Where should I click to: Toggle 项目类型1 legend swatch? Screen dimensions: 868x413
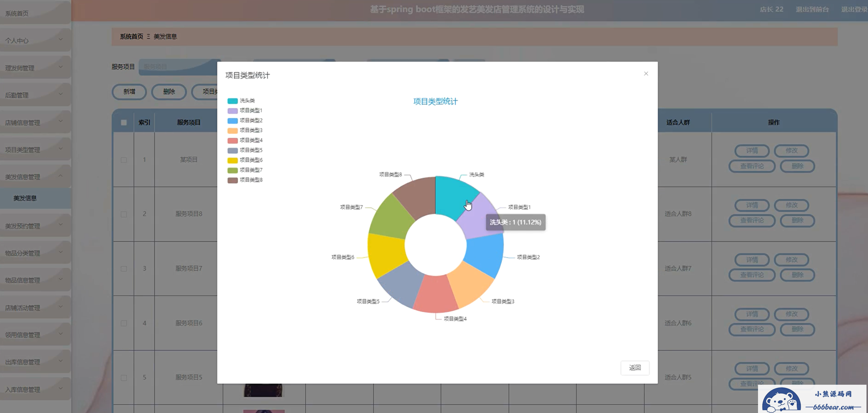click(233, 111)
